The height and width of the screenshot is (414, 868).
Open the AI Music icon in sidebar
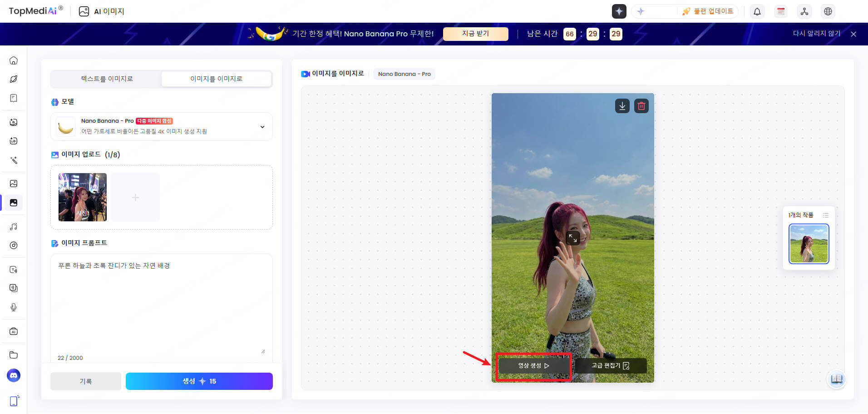pos(14,226)
